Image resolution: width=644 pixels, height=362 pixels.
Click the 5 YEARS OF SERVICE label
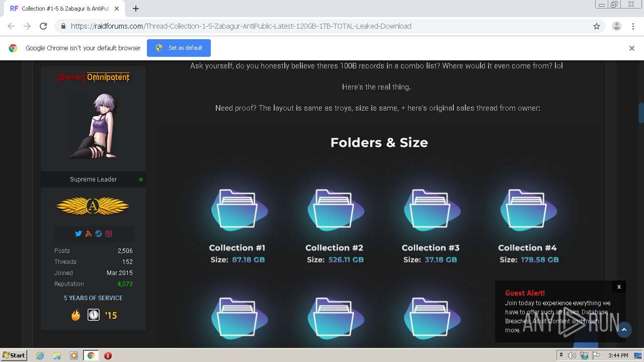[93, 298]
